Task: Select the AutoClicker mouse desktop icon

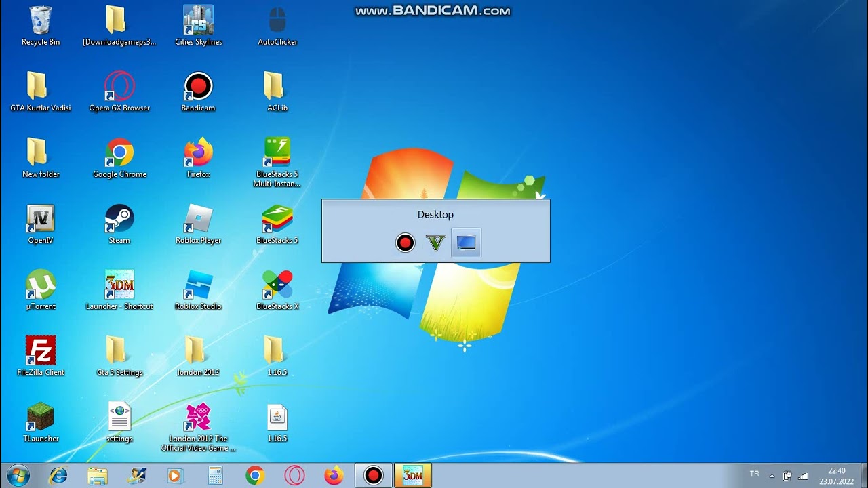Action: click(x=277, y=26)
